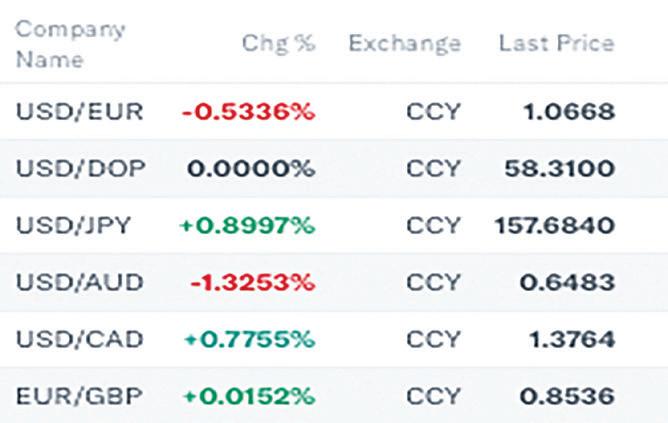Image resolution: width=668 pixels, height=423 pixels.
Task: Select the -1.3253% change value
Action: click(253, 282)
